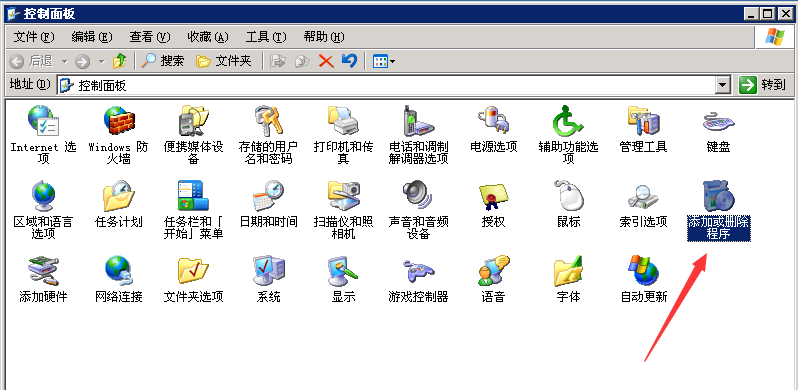Image resolution: width=798 pixels, height=390 pixels.
Task: Click the Undo toolbar icon
Action: pos(350,61)
